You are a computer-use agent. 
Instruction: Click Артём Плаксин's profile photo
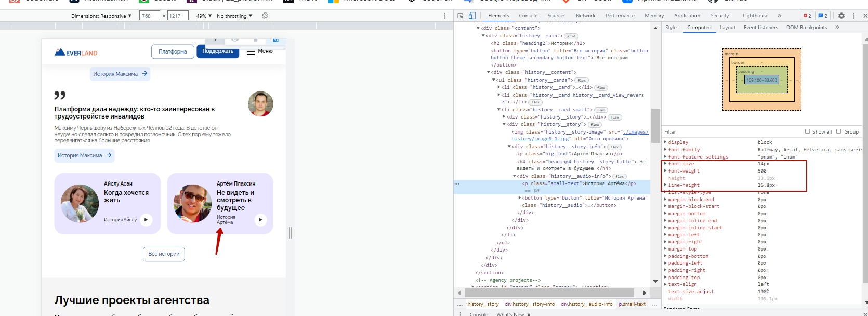[x=192, y=204]
